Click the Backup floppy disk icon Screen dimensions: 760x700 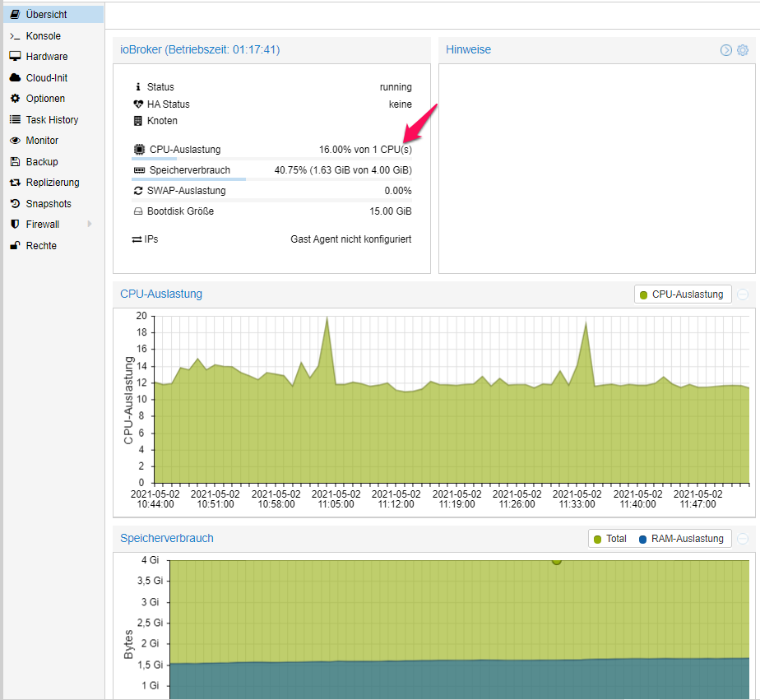pyautogui.click(x=16, y=161)
